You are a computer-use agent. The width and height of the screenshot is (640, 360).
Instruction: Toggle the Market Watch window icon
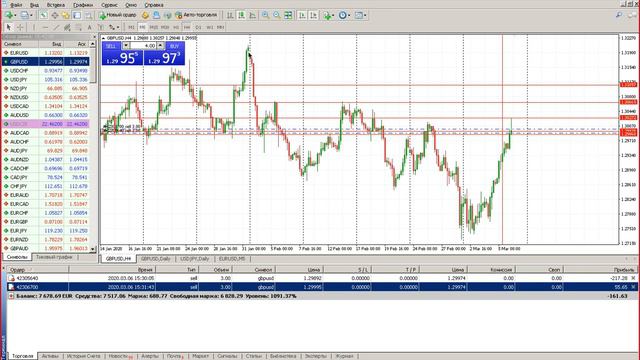coord(43,16)
